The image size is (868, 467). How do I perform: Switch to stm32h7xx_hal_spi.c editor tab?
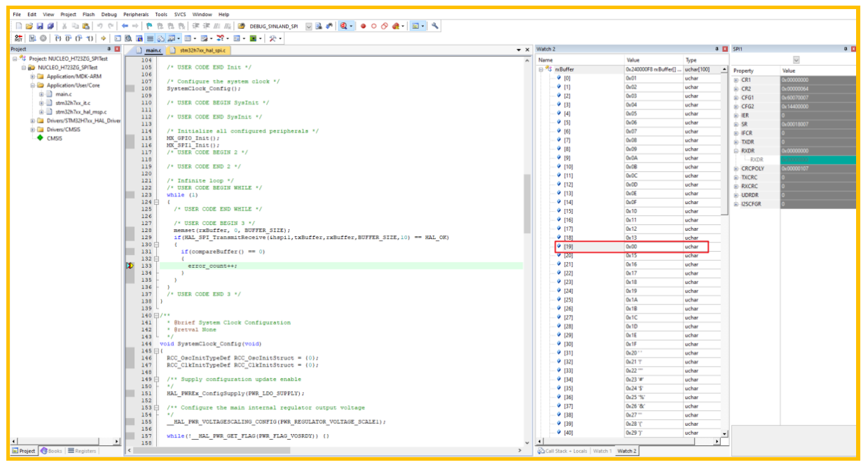click(200, 50)
